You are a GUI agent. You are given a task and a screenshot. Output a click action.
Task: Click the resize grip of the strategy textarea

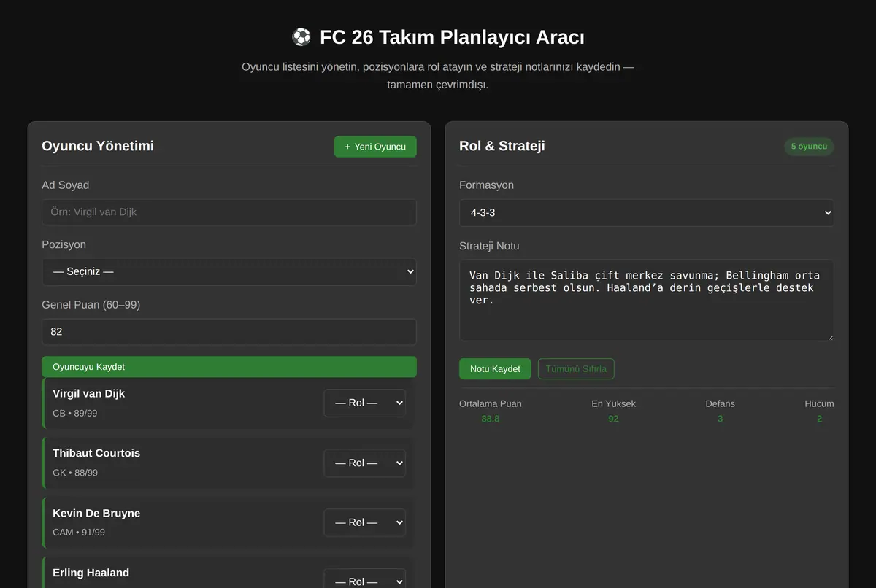tap(829, 336)
